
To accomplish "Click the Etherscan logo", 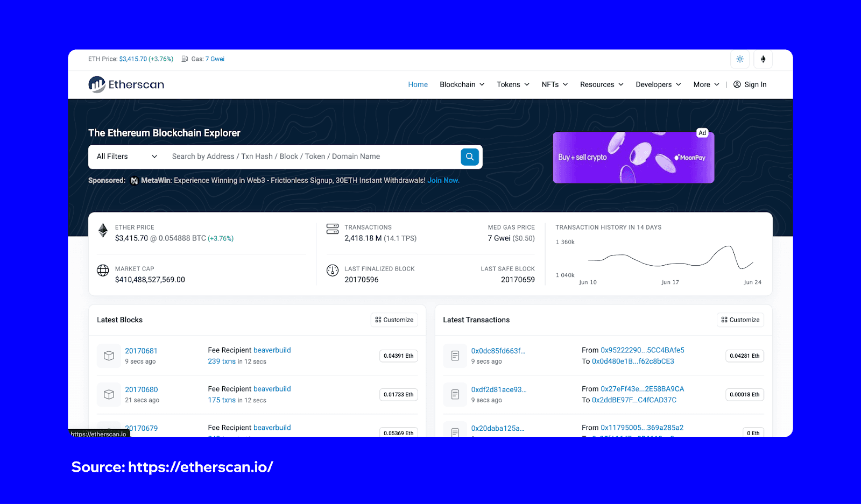I will tap(126, 84).
